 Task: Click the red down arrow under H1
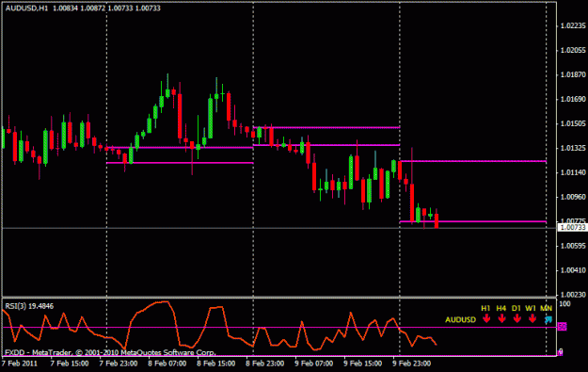[x=486, y=319]
